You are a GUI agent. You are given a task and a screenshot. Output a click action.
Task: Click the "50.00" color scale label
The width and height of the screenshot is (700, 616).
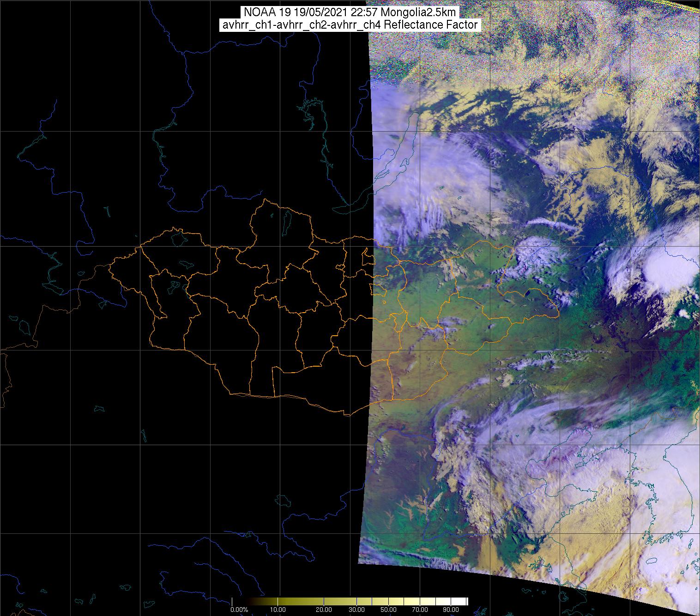point(388,610)
